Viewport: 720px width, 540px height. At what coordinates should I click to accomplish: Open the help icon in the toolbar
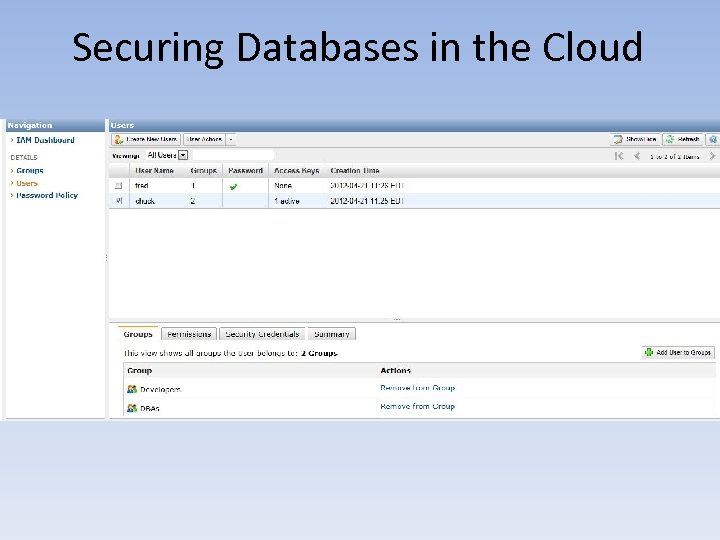(x=713, y=140)
